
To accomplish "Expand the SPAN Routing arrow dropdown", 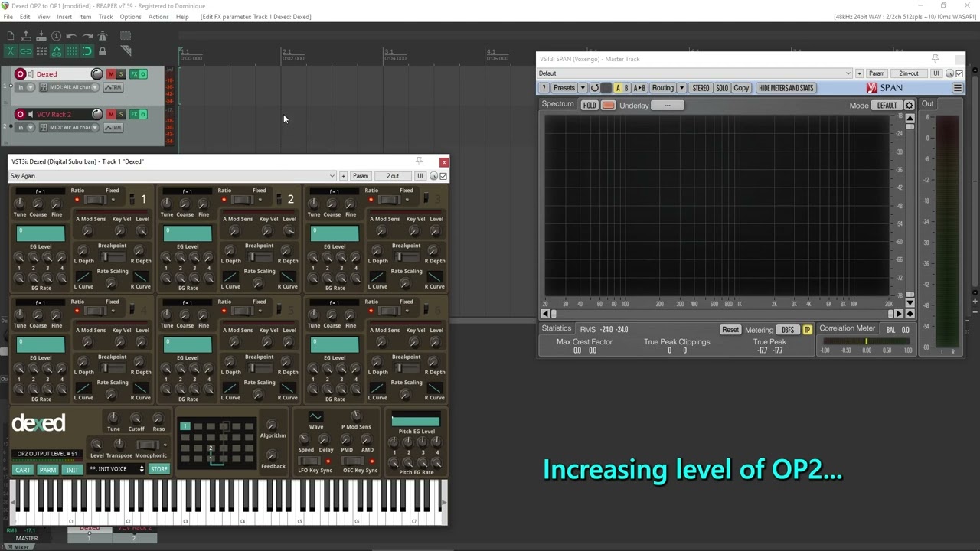I will pos(681,88).
